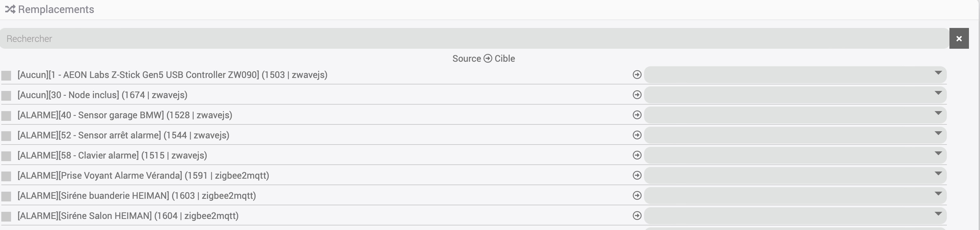Click the Siréne Salon HEIMAN source label
The image size is (980, 230).
click(128, 216)
